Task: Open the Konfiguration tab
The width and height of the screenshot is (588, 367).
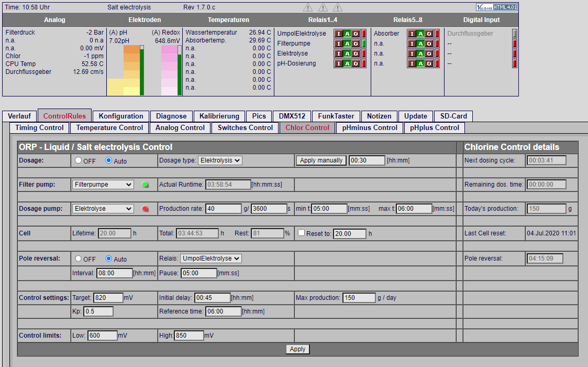Action: 121,116
